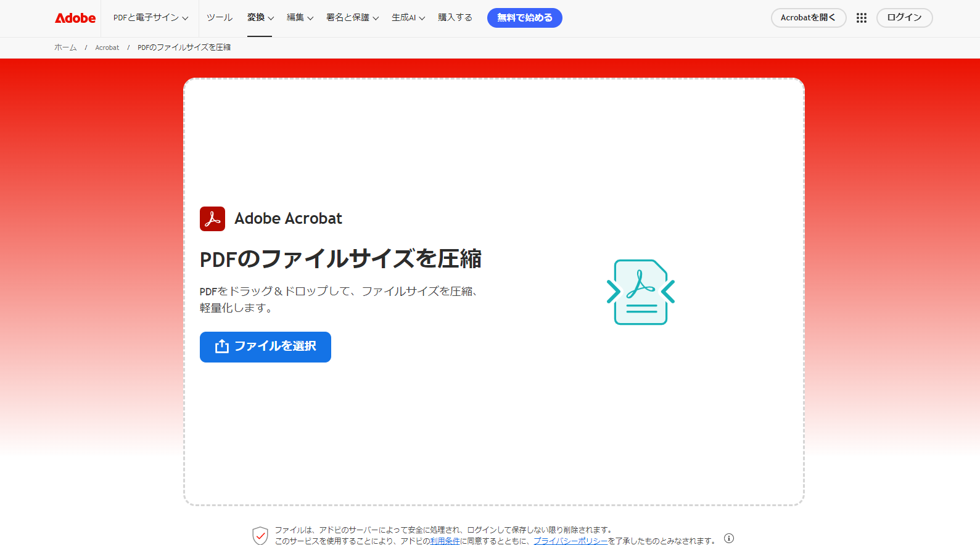
Task: Click the teal compress PDF illustration
Action: (641, 292)
